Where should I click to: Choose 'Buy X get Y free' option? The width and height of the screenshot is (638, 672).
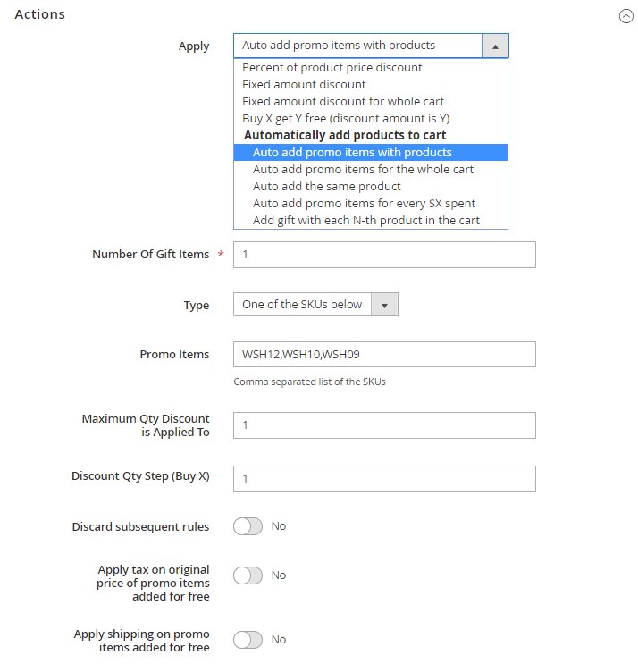pyautogui.click(x=346, y=119)
